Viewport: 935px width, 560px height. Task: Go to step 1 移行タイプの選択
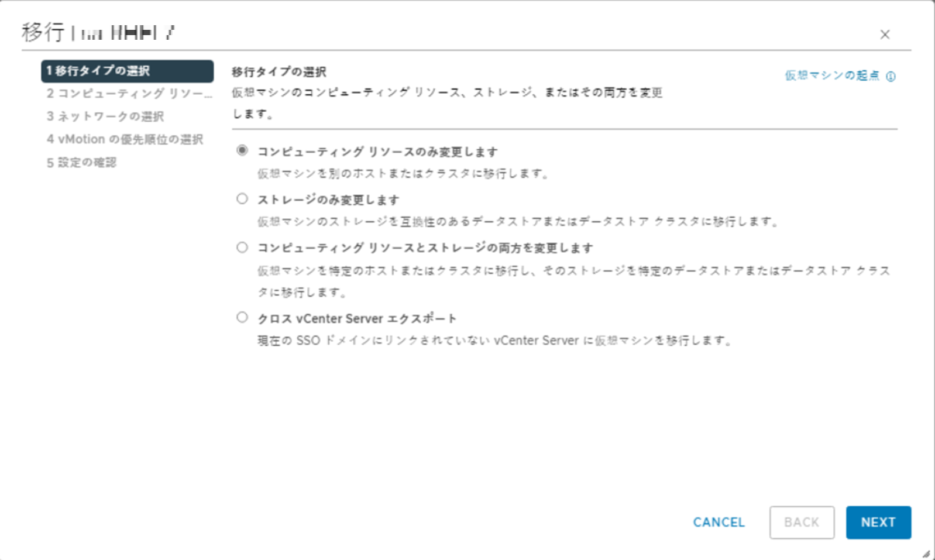point(127,71)
